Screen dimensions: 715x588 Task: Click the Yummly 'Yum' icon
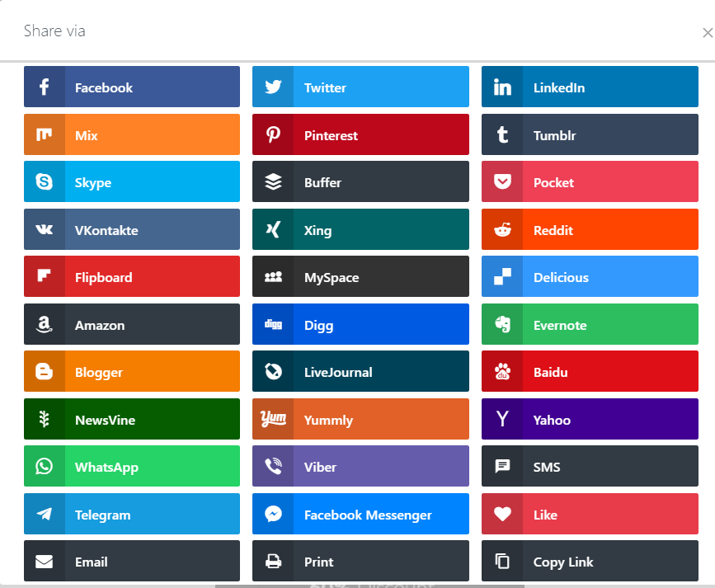(x=273, y=418)
